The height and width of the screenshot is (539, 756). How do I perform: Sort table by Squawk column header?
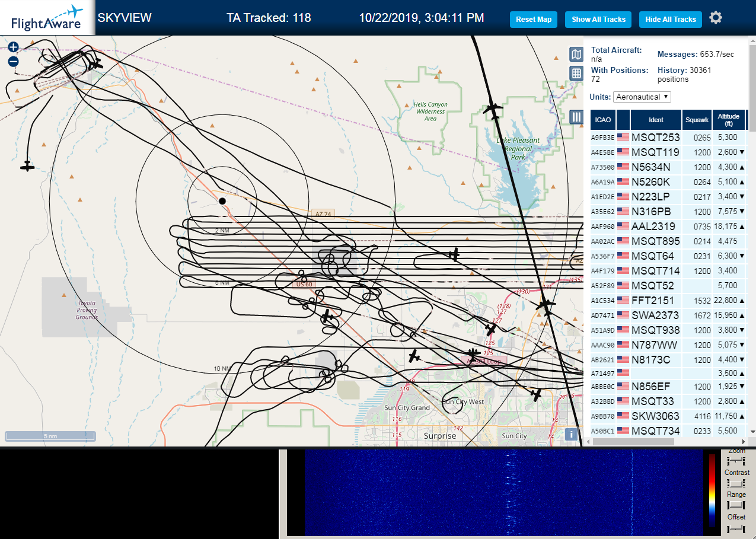tap(697, 120)
